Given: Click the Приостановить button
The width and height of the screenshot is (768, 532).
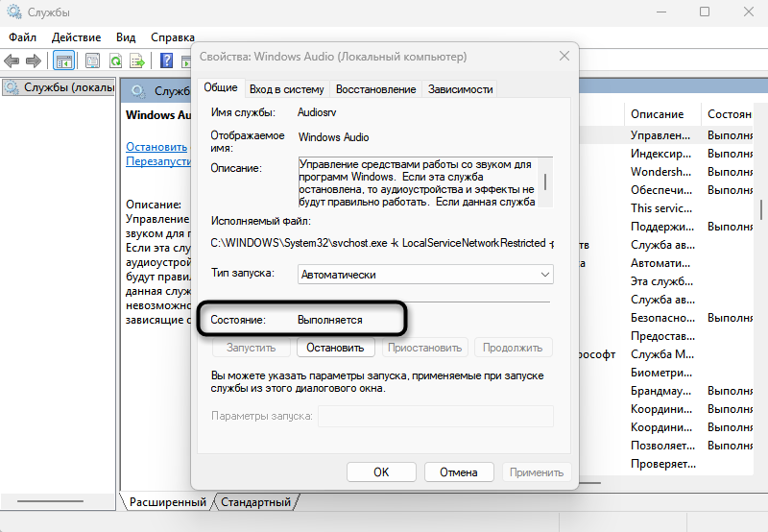Looking at the screenshot, I should (424, 348).
